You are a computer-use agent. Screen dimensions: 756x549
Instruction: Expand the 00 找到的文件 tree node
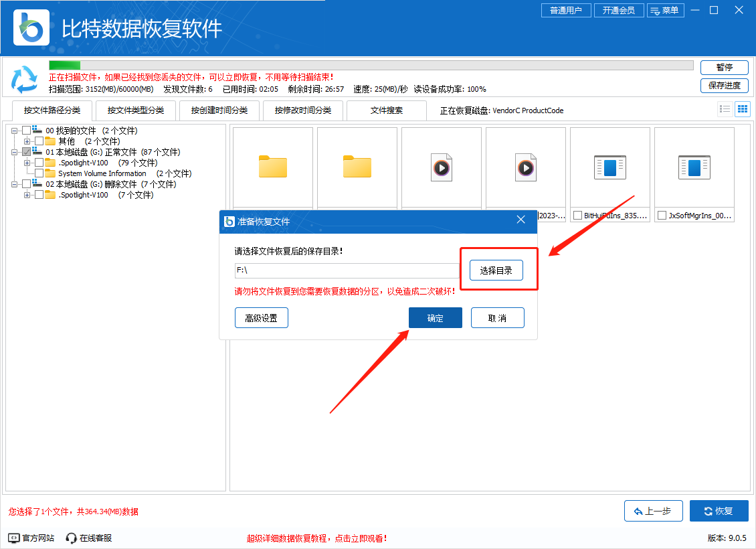pos(15,131)
